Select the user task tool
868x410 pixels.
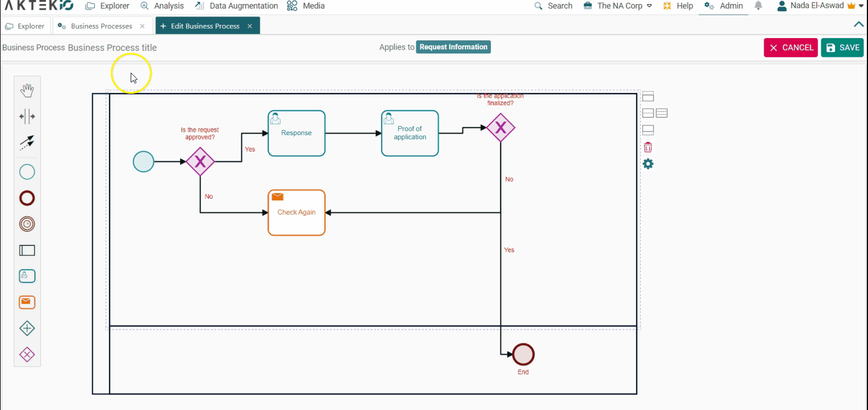point(27,276)
